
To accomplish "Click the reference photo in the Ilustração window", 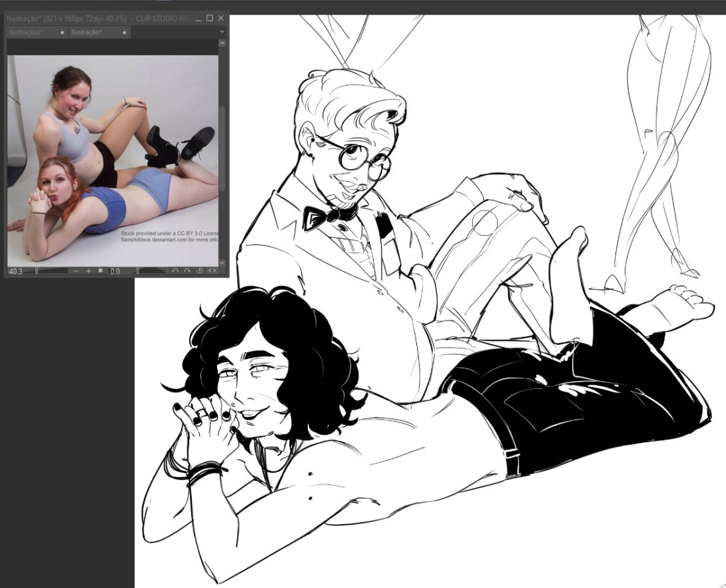I will click(113, 160).
